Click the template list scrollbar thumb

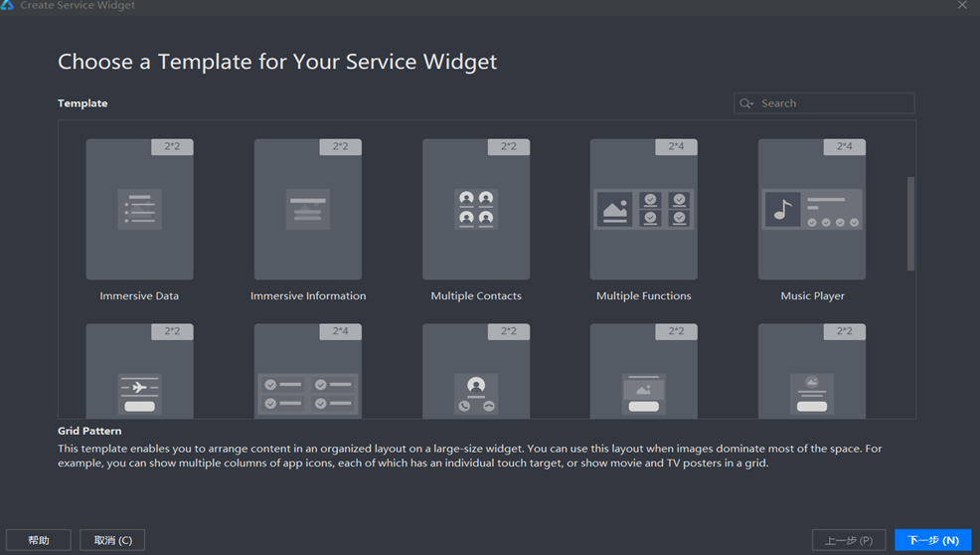(910, 224)
